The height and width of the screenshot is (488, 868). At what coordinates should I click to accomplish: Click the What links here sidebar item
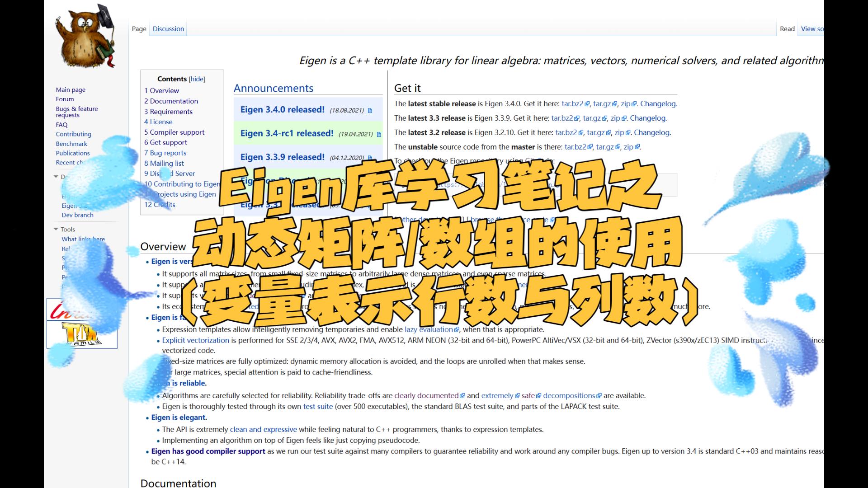pyautogui.click(x=83, y=239)
